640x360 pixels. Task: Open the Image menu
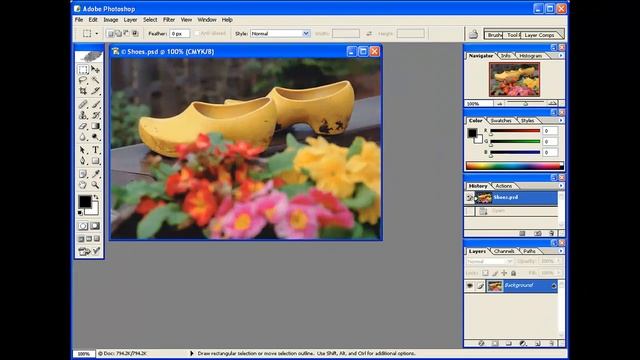pyautogui.click(x=111, y=20)
